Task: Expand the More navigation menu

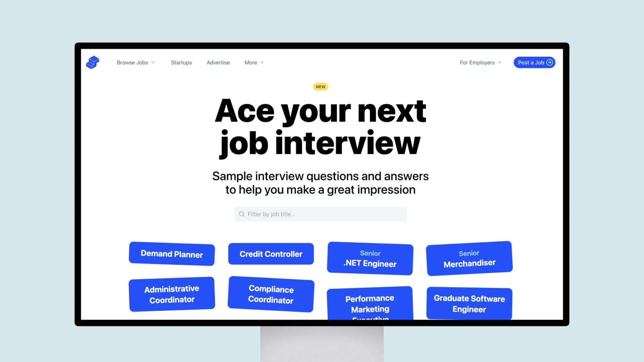Action: click(254, 62)
